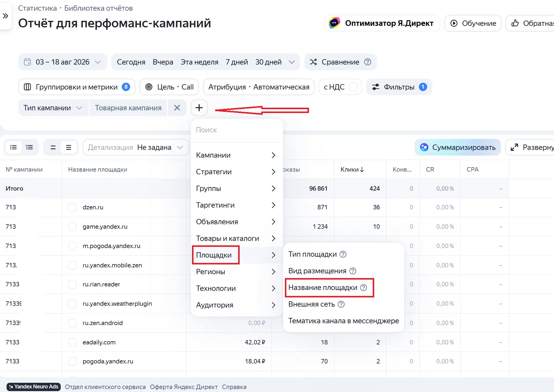
Task: Check the ru.yandex.weatherplugin row checkbox
Action: coord(72,304)
